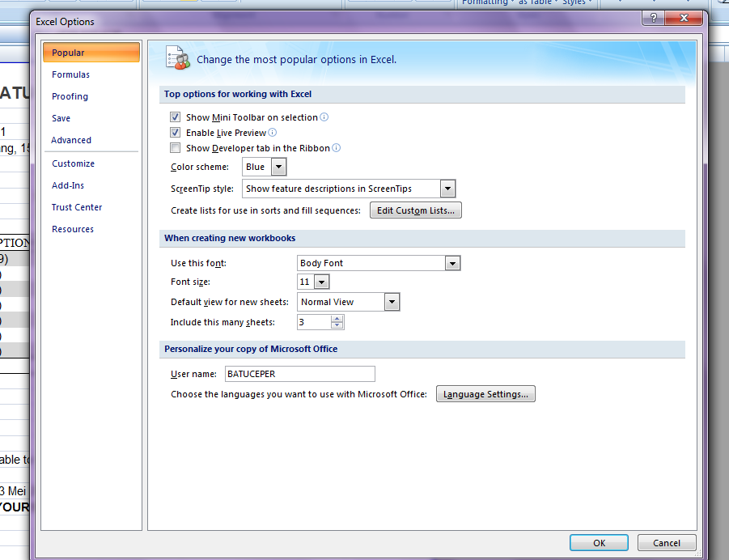This screenshot has width=729, height=560.
Task: Open the Resources category
Action: click(x=73, y=229)
